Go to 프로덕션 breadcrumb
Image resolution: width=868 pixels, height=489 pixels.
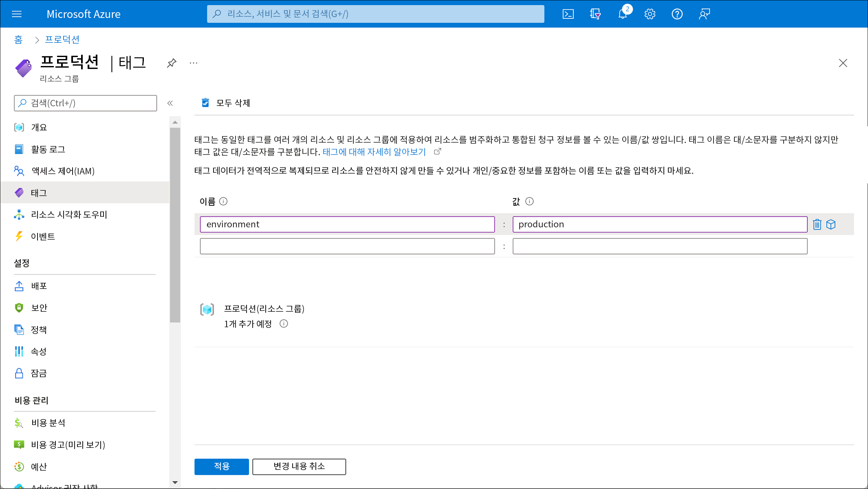[62, 40]
